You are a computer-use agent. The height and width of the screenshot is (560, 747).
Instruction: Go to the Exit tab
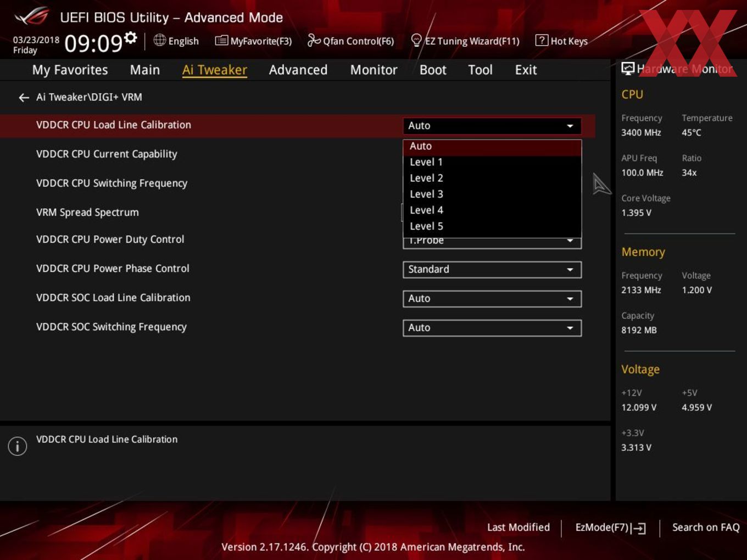(526, 70)
